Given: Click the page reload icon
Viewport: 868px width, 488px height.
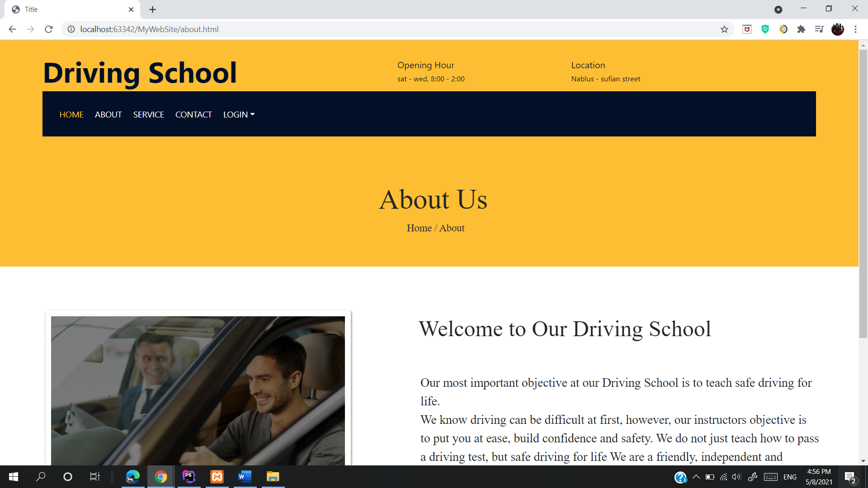Looking at the screenshot, I should tap(48, 29).
